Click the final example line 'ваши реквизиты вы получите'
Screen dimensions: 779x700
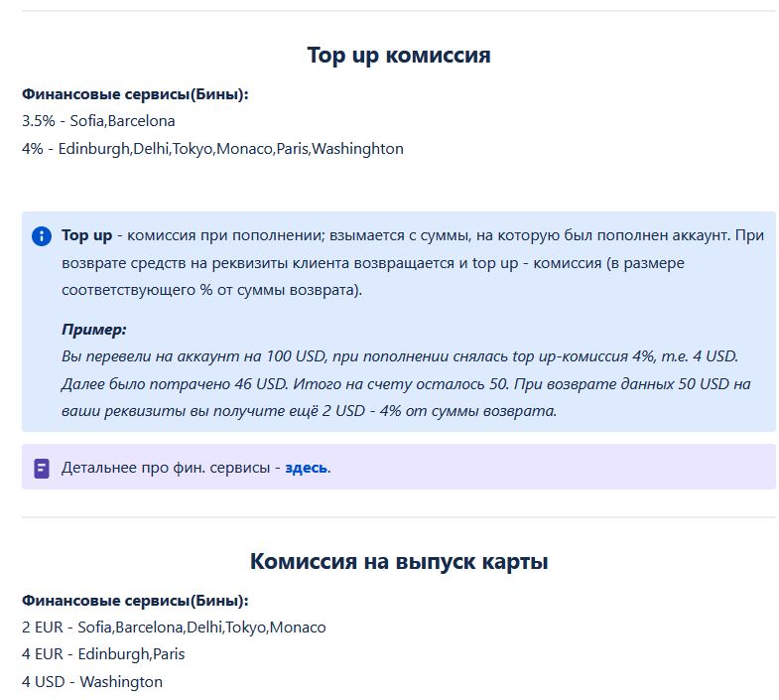click(x=309, y=411)
